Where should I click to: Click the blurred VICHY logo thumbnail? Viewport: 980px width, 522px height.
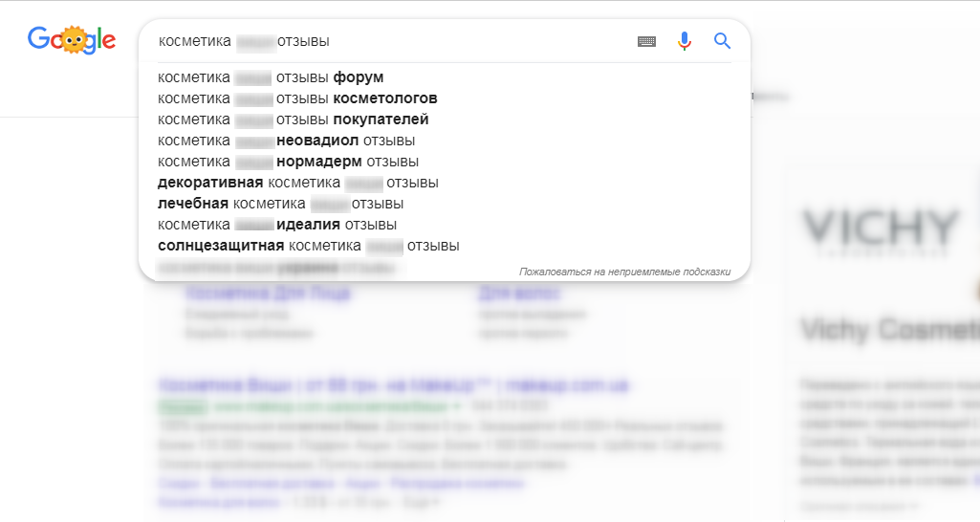tap(880, 232)
